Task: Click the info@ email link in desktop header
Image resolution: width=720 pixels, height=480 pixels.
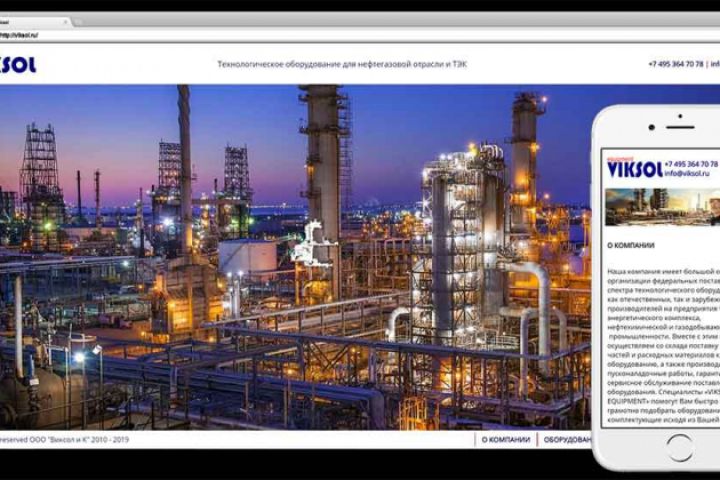Action: click(715, 64)
